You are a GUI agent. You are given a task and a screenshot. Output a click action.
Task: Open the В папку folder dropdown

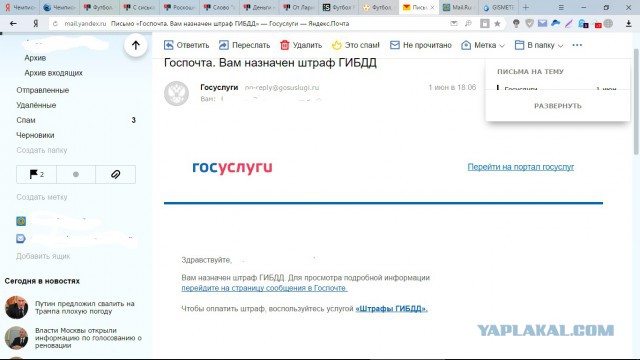pos(539,45)
